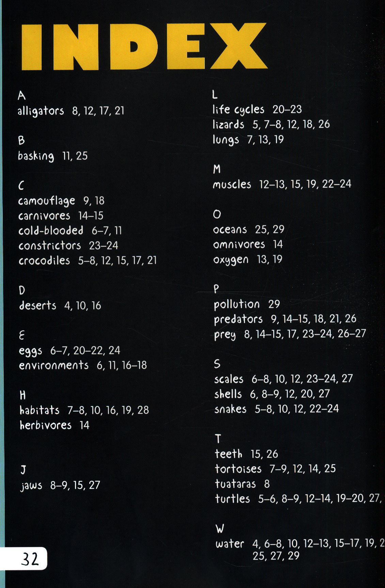Select the alligators index entry

point(71,111)
